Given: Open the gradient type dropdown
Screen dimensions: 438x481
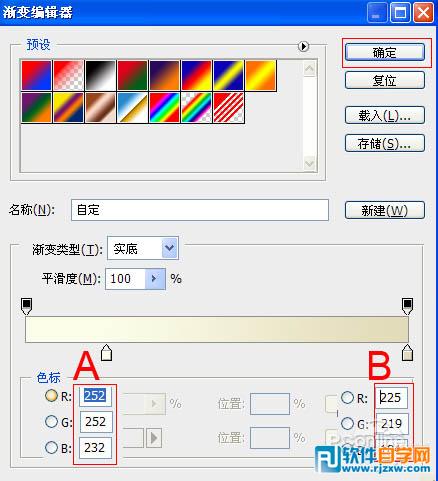Looking at the screenshot, I should pos(170,248).
